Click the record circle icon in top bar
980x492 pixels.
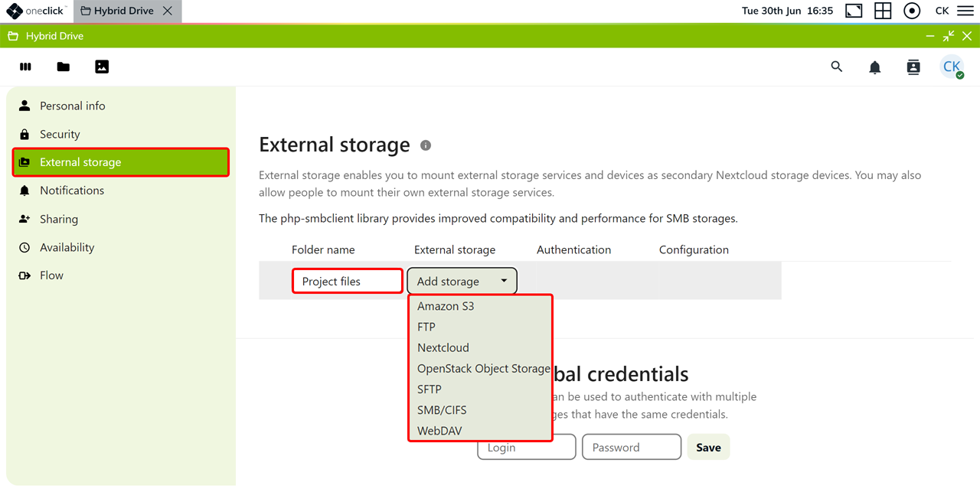click(912, 11)
